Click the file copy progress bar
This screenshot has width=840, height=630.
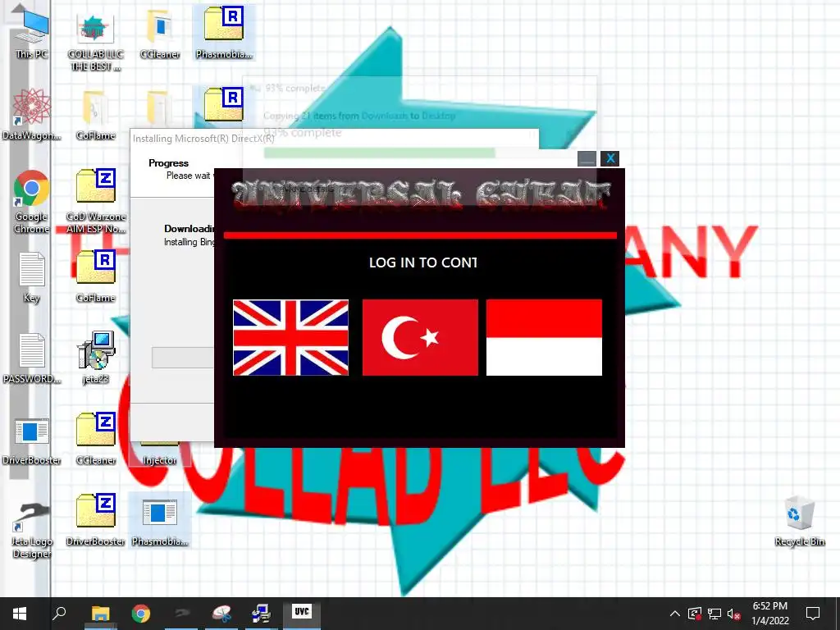379,153
